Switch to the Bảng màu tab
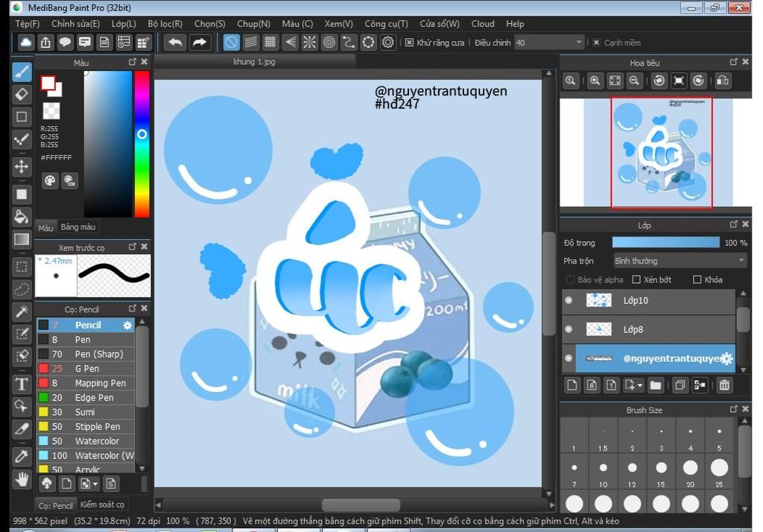 [x=77, y=227]
